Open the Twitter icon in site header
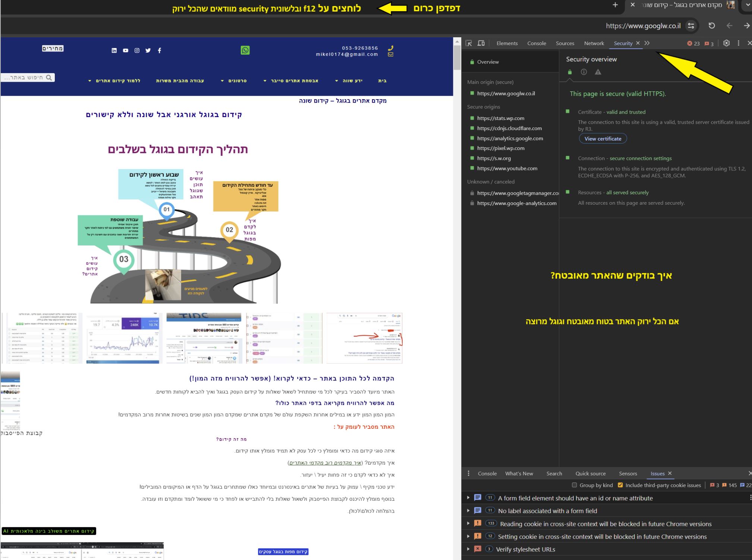This screenshot has width=752, height=560. [x=148, y=50]
